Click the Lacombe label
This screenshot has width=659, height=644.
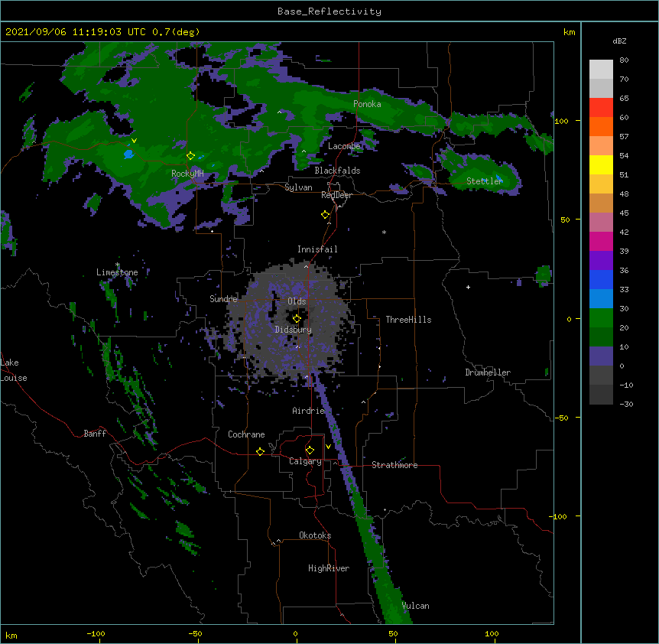(x=344, y=146)
